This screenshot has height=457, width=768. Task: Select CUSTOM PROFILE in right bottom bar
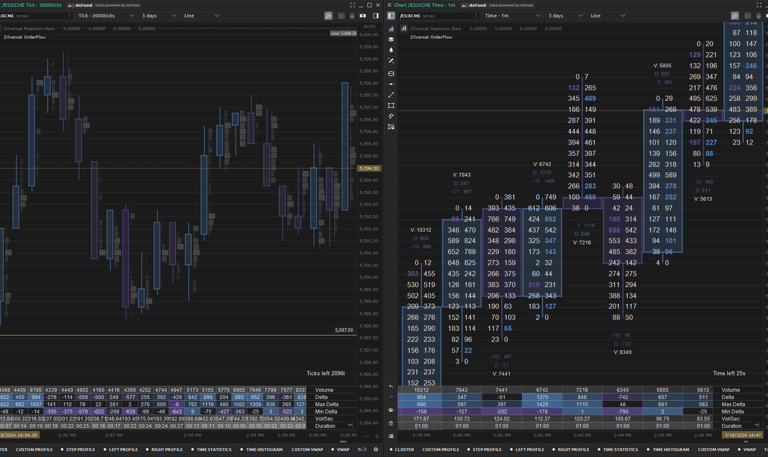point(440,449)
